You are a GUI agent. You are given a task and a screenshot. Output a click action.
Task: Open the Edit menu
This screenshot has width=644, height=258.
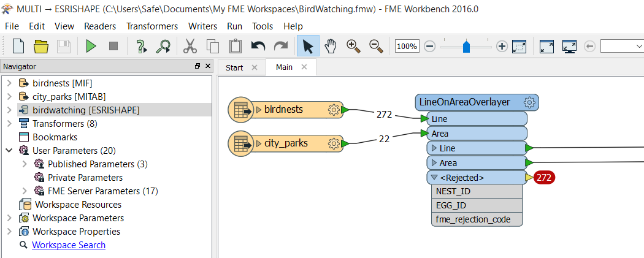coord(37,26)
